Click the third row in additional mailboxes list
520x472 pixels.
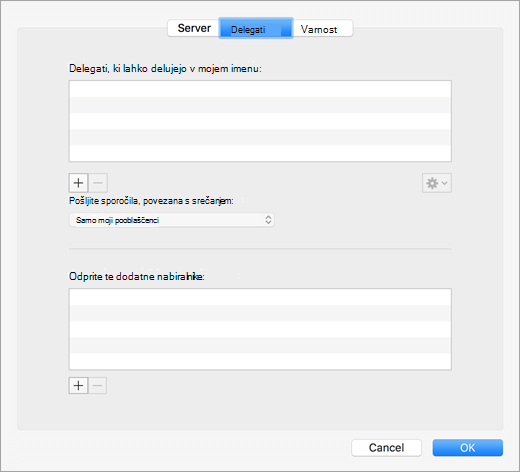tap(260, 329)
